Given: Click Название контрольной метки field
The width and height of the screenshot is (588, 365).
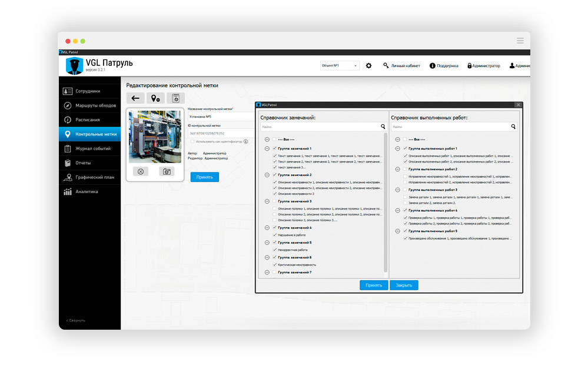Looking at the screenshot, I should tap(221, 117).
